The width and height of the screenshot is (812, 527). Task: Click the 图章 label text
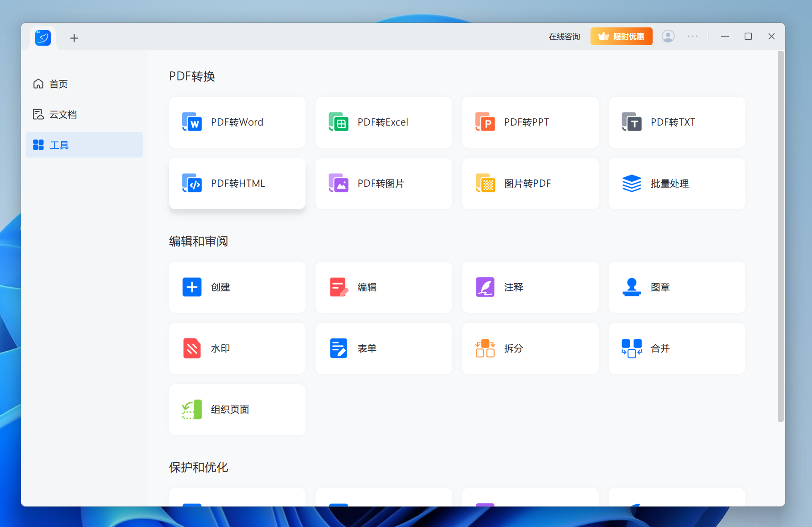coord(660,287)
